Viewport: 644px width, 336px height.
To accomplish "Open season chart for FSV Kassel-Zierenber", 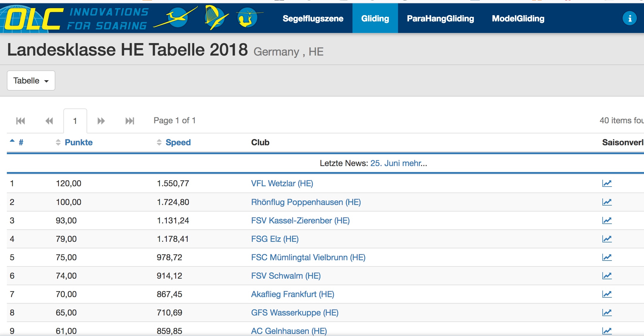I will 607,220.
